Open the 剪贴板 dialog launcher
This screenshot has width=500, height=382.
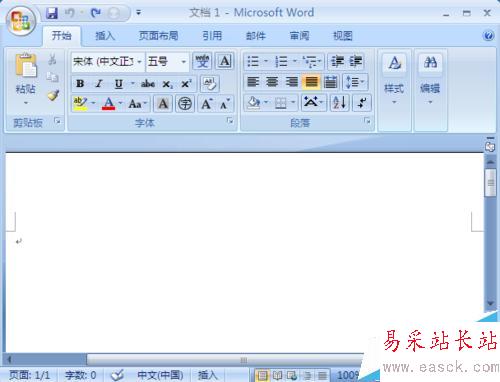click(x=58, y=121)
